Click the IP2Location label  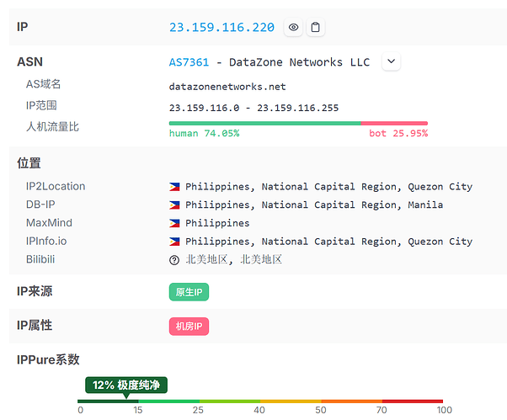[56, 186]
